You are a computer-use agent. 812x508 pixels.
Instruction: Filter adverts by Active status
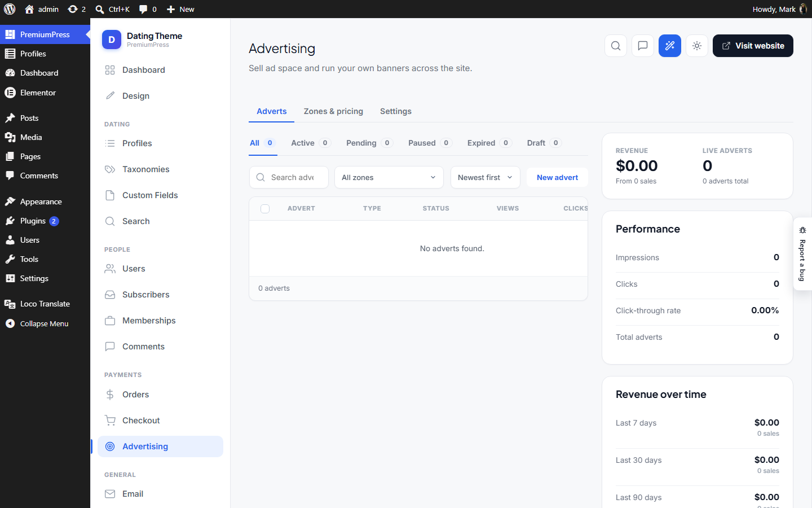click(x=311, y=143)
